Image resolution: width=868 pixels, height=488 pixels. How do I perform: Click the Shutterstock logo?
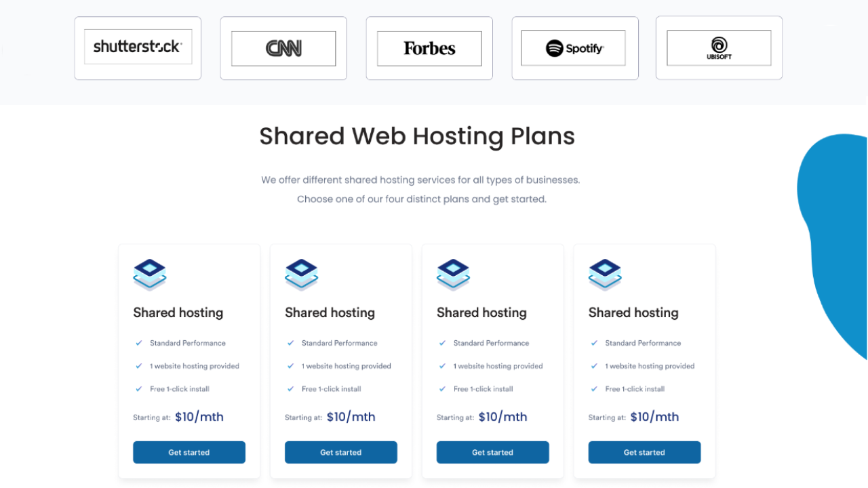[x=138, y=46]
